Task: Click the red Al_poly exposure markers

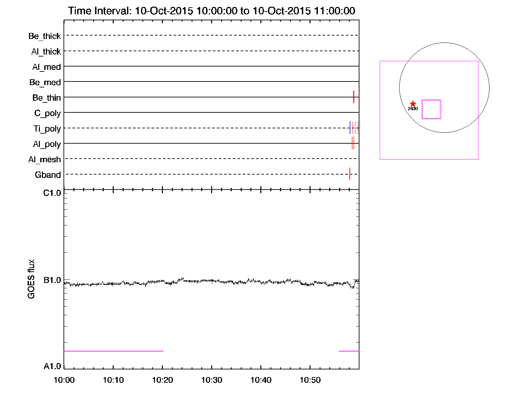Action: click(353, 143)
